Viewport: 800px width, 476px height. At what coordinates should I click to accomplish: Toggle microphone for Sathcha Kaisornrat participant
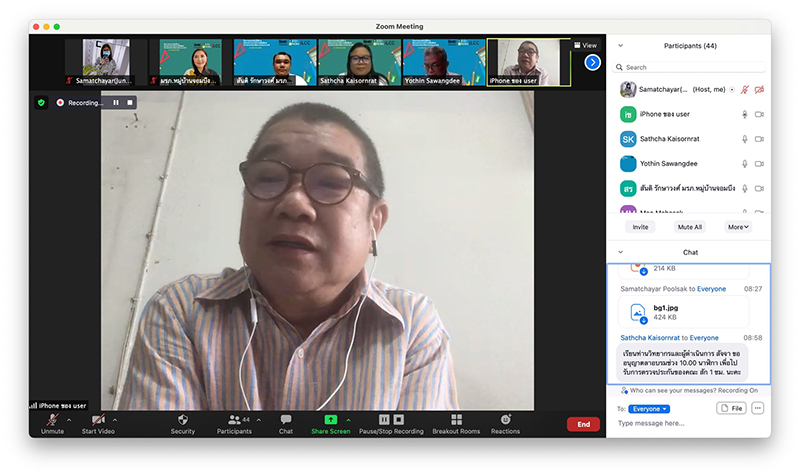point(744,139)
